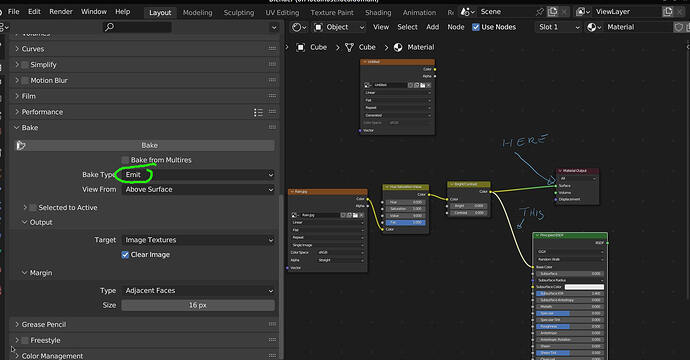Open the File menu
This screenshot has height=360, width=690.
tap(14, 12)
